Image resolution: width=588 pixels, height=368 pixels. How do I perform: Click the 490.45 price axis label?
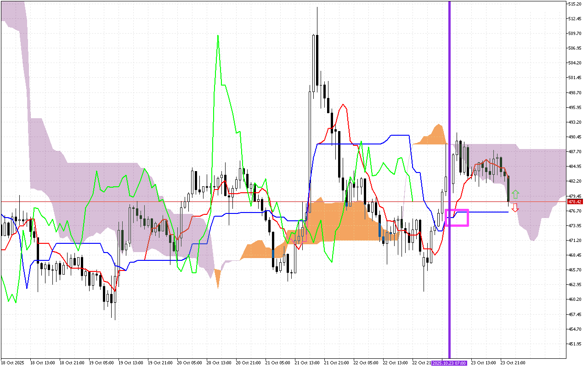click(575, 137)
